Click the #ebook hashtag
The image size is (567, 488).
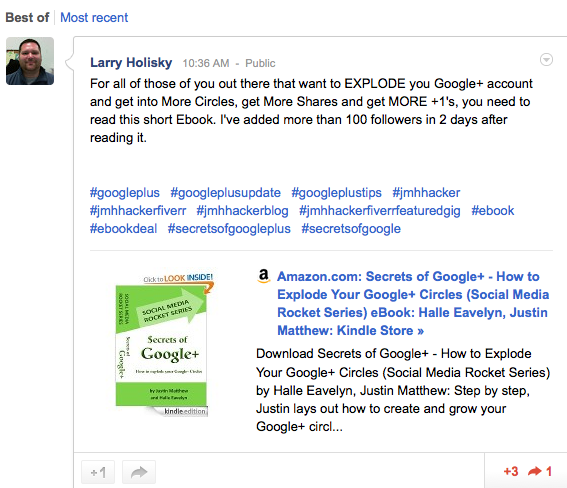[493, 211]
